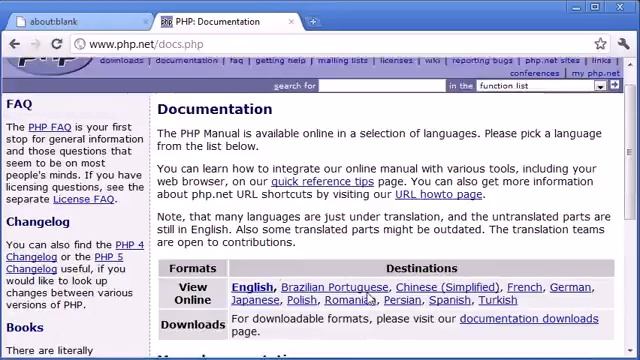640x360 pixels.
Task: View the manual in German
Action: (x=570, y=287)
